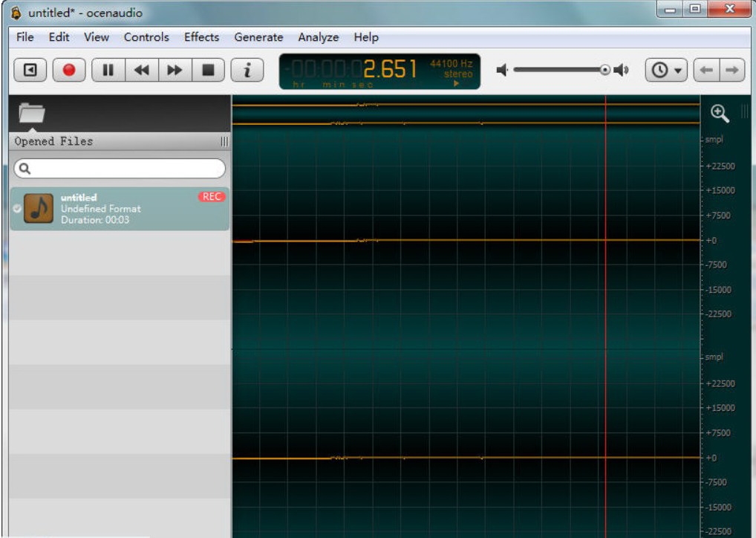Click the open folder icon
756x538 pixels.
32,113
